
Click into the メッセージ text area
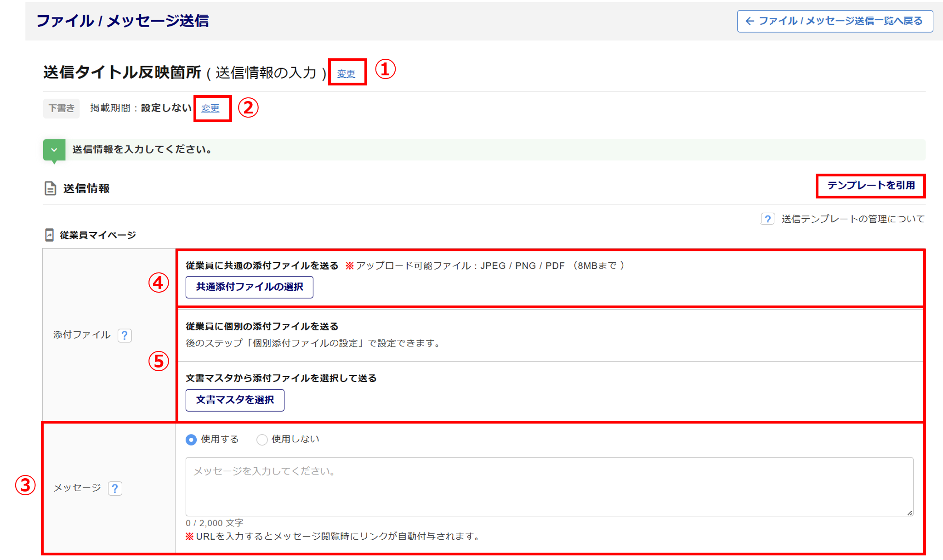[x=549, y=486]
